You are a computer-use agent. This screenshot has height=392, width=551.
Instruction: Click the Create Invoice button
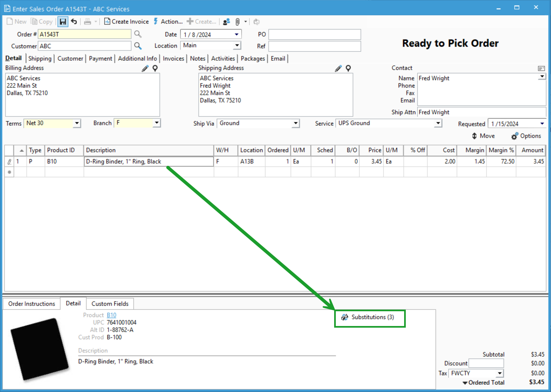(x=126, y=21)
